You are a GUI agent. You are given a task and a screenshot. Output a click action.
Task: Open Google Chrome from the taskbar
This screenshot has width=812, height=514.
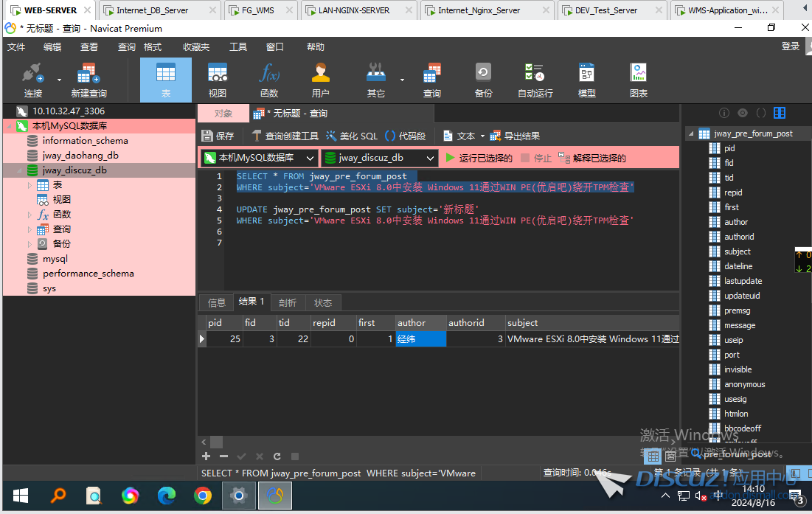coord(203,496)
